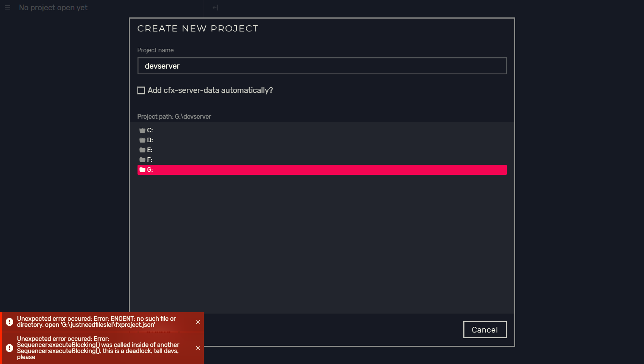Click the folder icon beside D: drive

pyautogui.click(x=142, y=140)
